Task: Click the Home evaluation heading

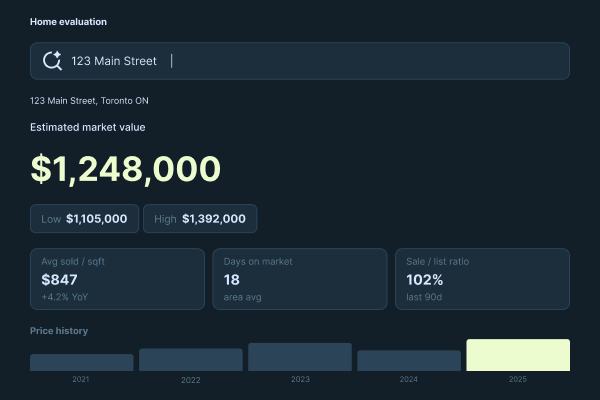Action: click(x=68, y=22)
